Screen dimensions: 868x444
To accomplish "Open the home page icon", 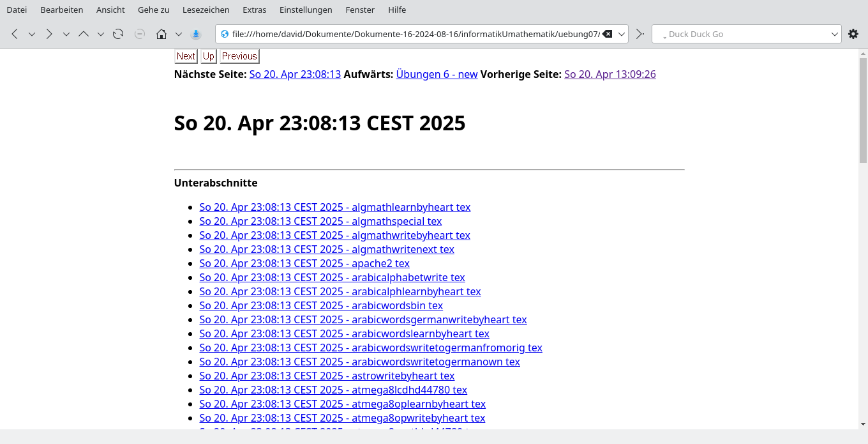I will point(161,34).
